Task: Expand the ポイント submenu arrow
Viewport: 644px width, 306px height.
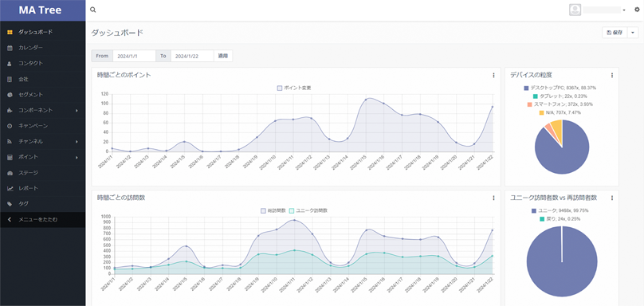Action: tap(77, 157)
